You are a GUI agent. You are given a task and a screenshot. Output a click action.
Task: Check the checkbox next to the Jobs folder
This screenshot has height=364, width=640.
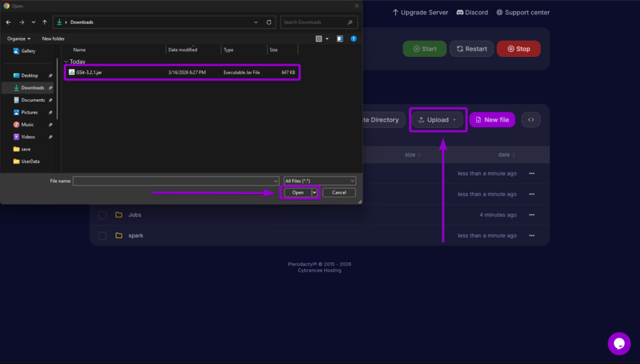102,214
